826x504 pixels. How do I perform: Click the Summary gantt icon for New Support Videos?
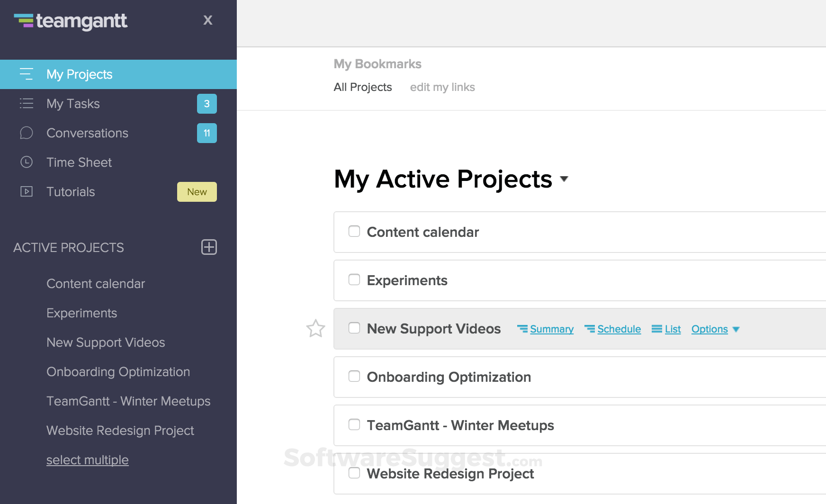pyautogui.click(x=523, y=328)
